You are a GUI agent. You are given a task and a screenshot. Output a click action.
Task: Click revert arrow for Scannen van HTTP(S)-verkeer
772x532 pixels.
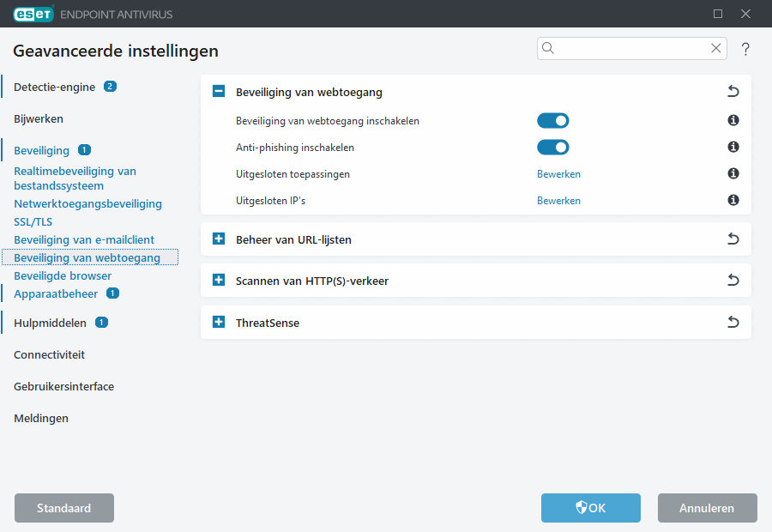[x=733, y=281]
